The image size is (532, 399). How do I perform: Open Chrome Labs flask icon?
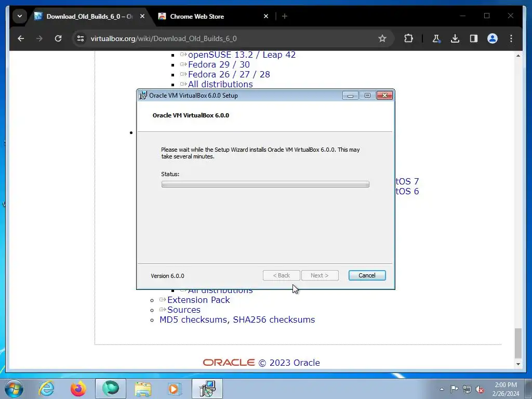[436, 38]
